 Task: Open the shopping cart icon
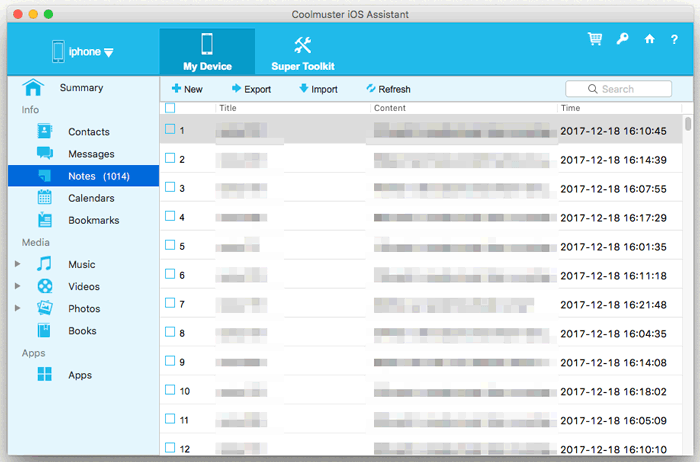tap(595, 39)
